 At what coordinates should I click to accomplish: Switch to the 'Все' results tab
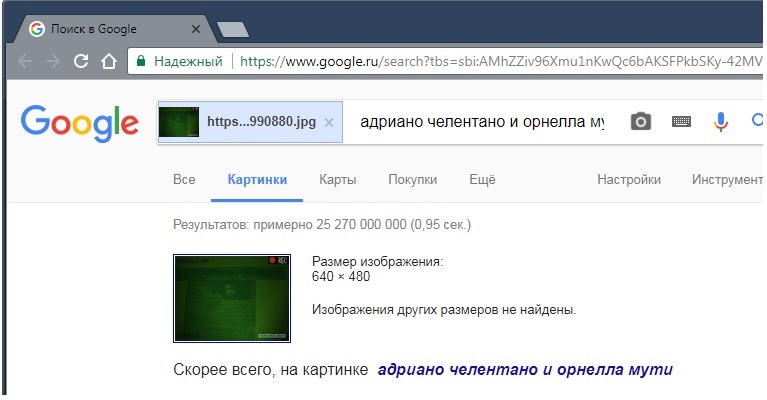(184, 179)
